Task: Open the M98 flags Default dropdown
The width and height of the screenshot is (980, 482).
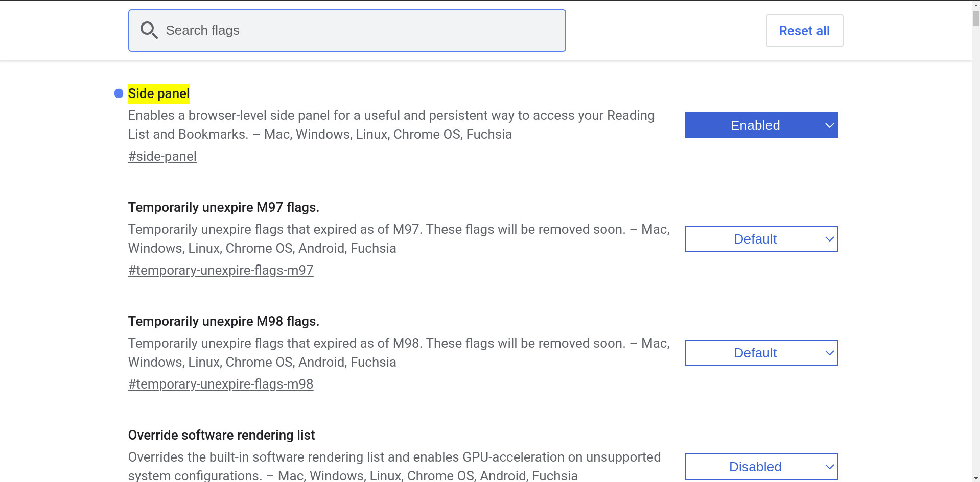Action: pyautogui.click(x=761, y=353)
